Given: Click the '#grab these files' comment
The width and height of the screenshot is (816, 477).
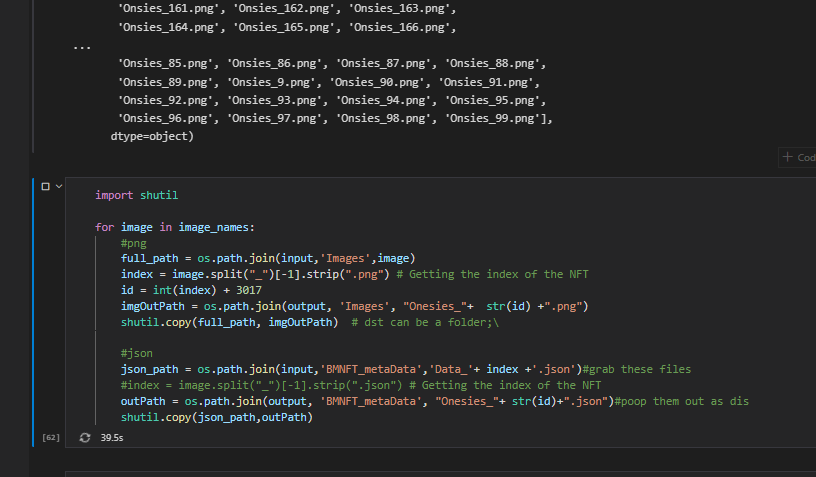Looking at the screenshot, I should 636,369.
